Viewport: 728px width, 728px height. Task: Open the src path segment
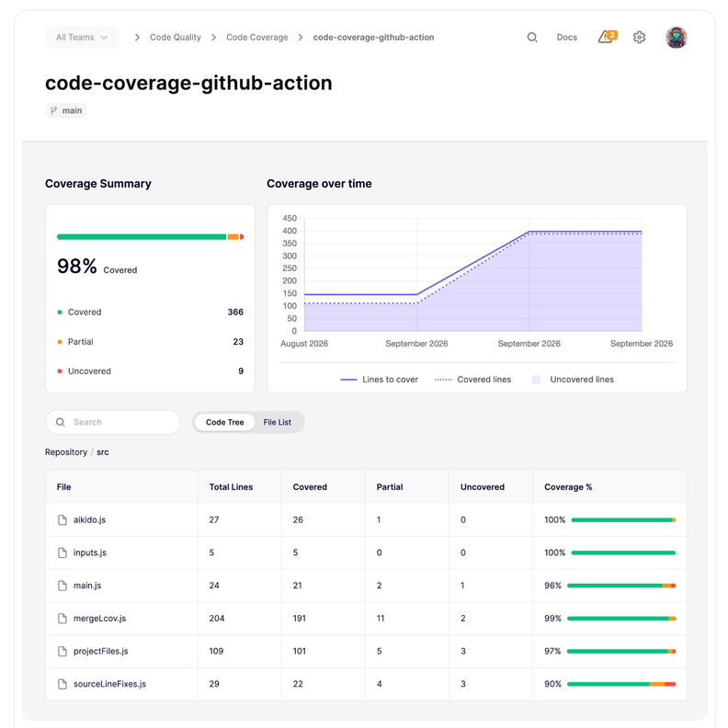pos(103,452)
